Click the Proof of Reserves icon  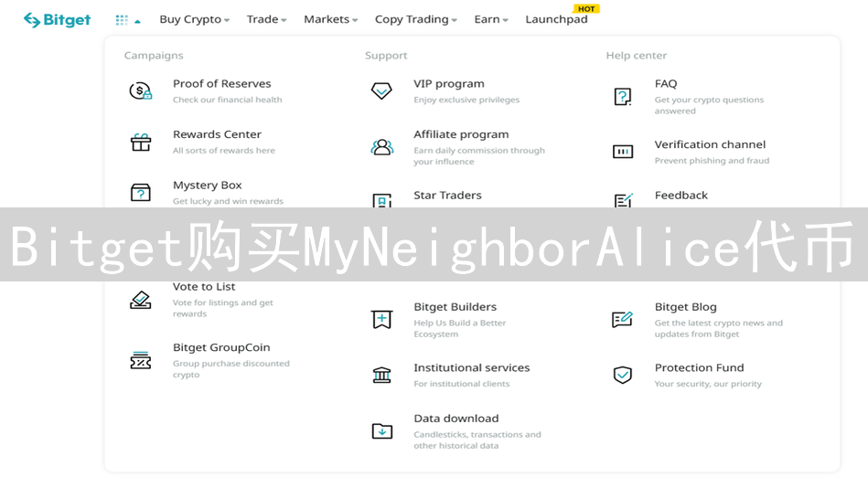pos(141,90)
